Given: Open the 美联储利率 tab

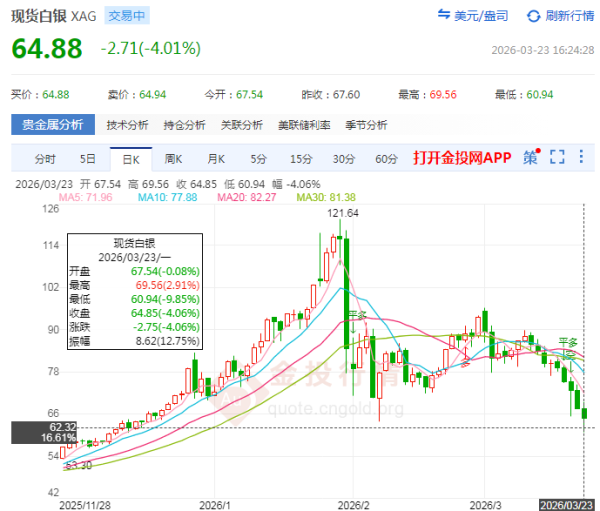Looking at the screenshot, I should point(304,125).
